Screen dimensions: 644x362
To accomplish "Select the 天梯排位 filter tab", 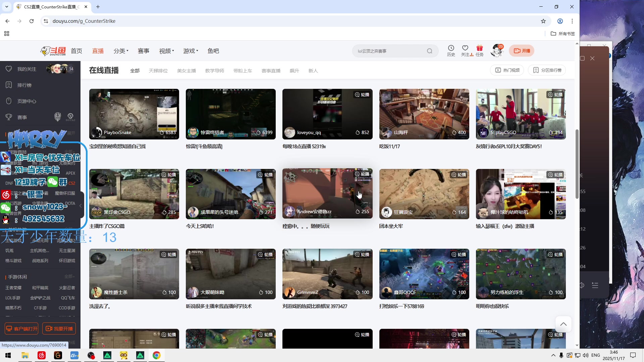I will pyautogui.click(x=158, y=71).
